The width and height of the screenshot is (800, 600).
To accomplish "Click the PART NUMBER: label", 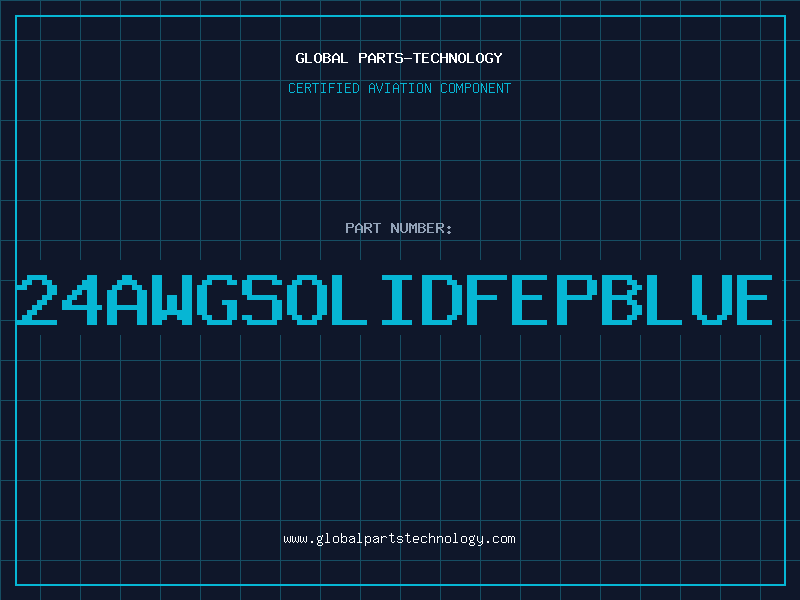I will pyautogui.click(x=399, y=228).
